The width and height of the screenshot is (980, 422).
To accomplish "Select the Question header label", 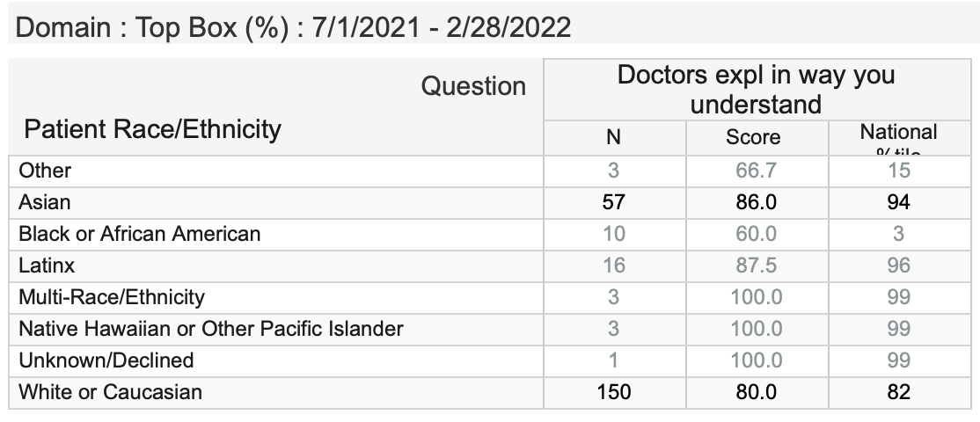I will 473,86.
